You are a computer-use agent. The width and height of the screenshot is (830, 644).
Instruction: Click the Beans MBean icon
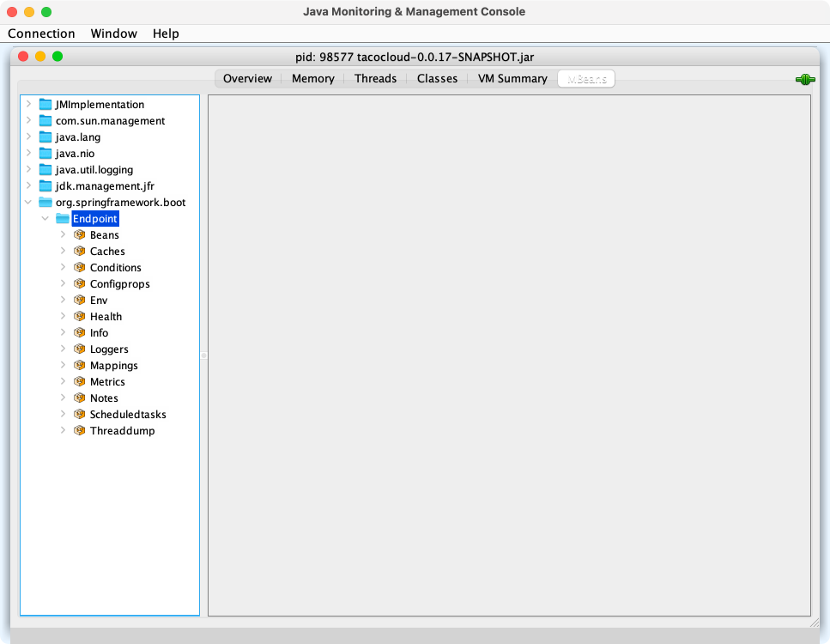(80, 235)
